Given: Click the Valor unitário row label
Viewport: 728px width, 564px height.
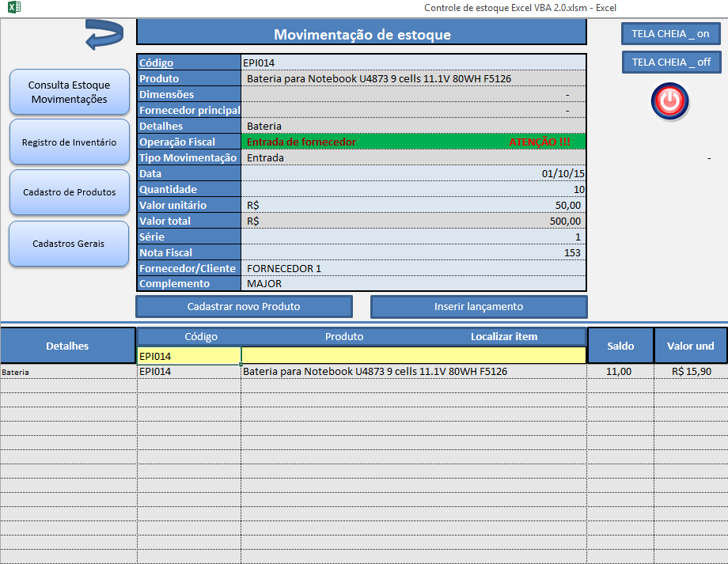Looking at the screenshot, I should click(189, 205).
